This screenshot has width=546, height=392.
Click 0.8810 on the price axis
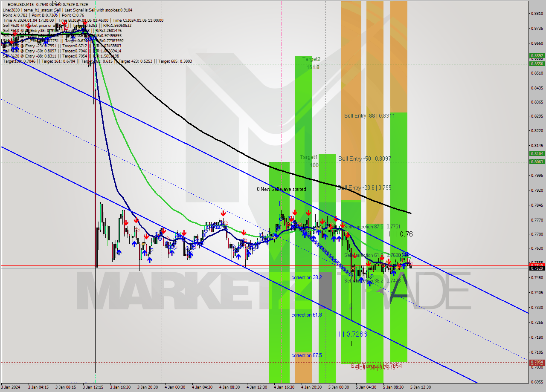tap(537, 14)
